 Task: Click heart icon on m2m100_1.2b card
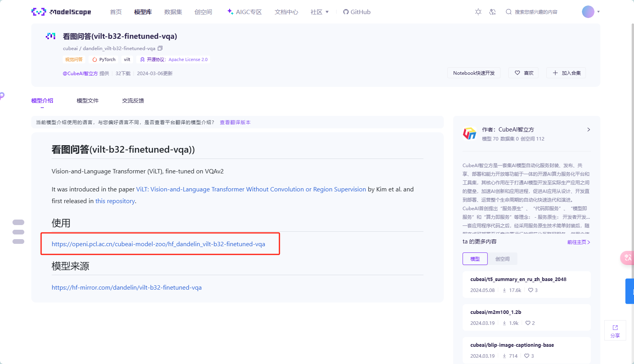[x=528, y=323]
